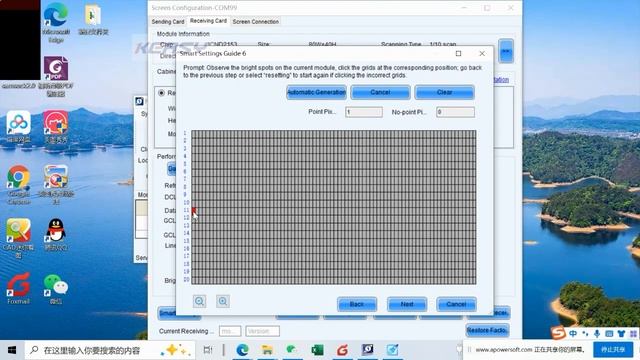640x360 pixels.
Task: Open Edge from the taskbar
Action: [x=242, y=350]
